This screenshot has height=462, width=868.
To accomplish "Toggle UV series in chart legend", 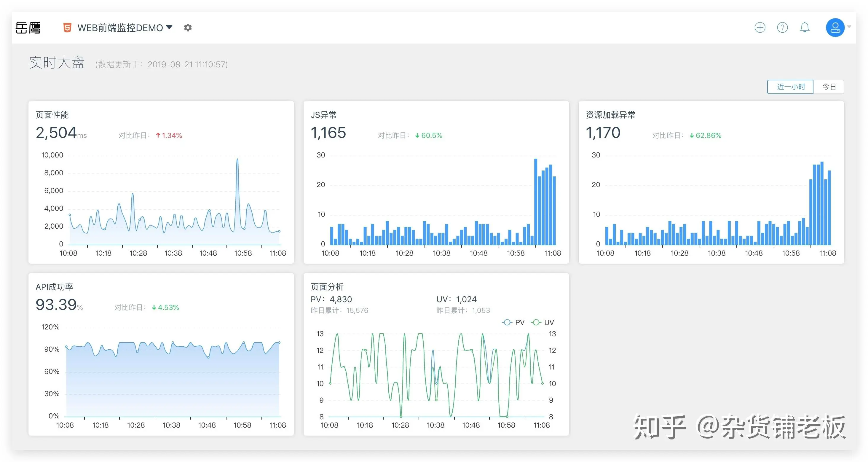I will (x=542, y=323).
